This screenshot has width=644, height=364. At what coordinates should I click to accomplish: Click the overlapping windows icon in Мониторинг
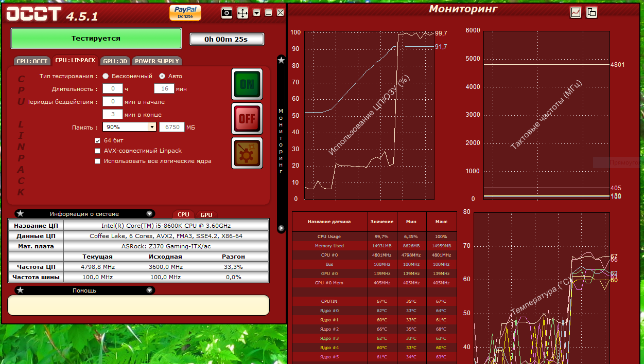coord(591,12)
